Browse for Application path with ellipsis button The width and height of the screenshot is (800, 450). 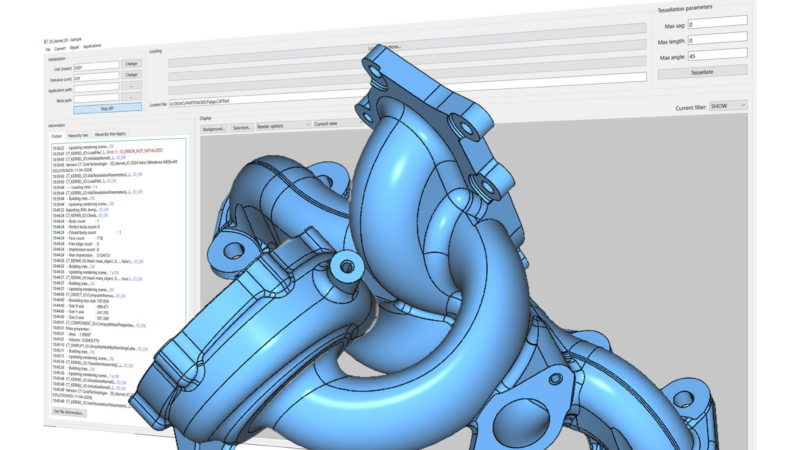coord(131,85)
